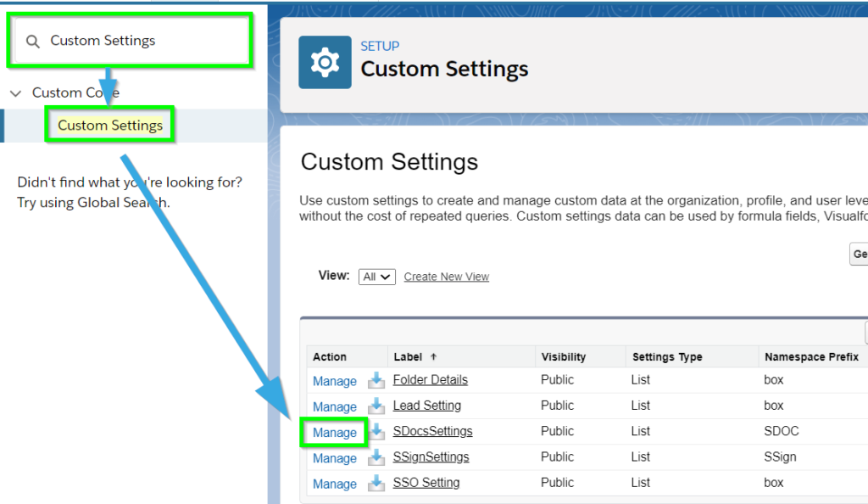Open the Lead Setting custom setting
Viewport: 868px width, 504px height.
426,406
